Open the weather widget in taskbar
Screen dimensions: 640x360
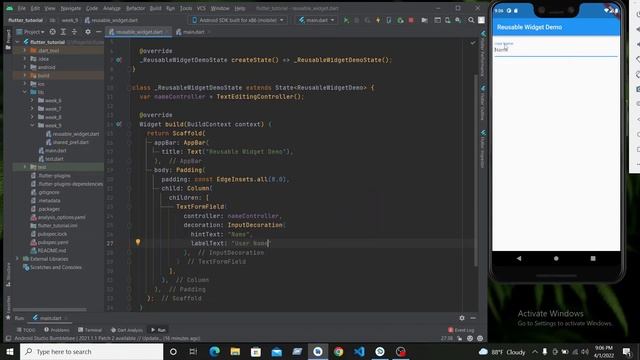502,351
